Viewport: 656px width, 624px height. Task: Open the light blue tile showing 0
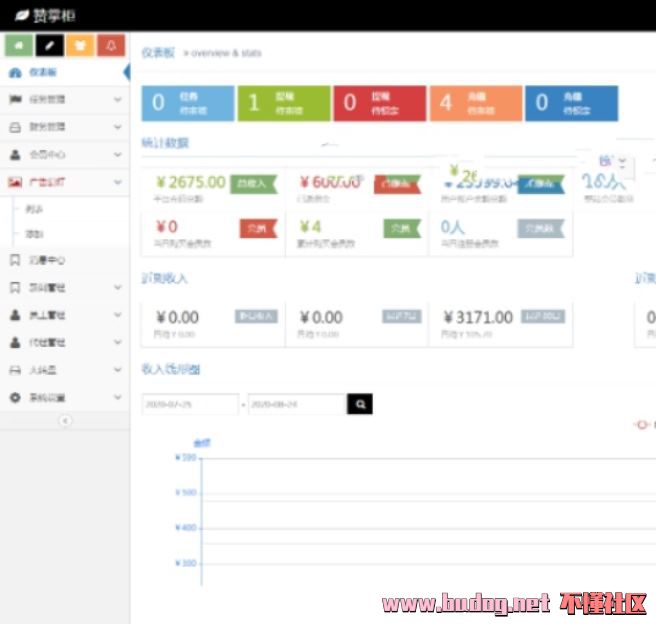188,103
